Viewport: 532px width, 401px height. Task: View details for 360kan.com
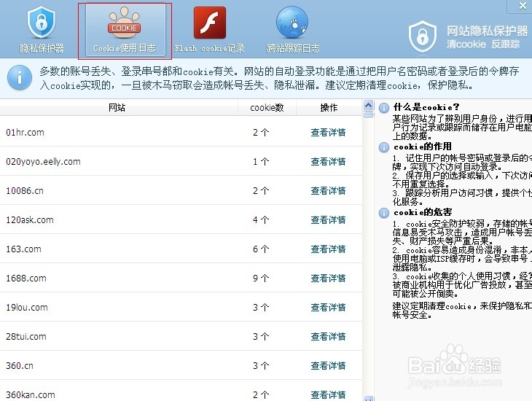328,395
